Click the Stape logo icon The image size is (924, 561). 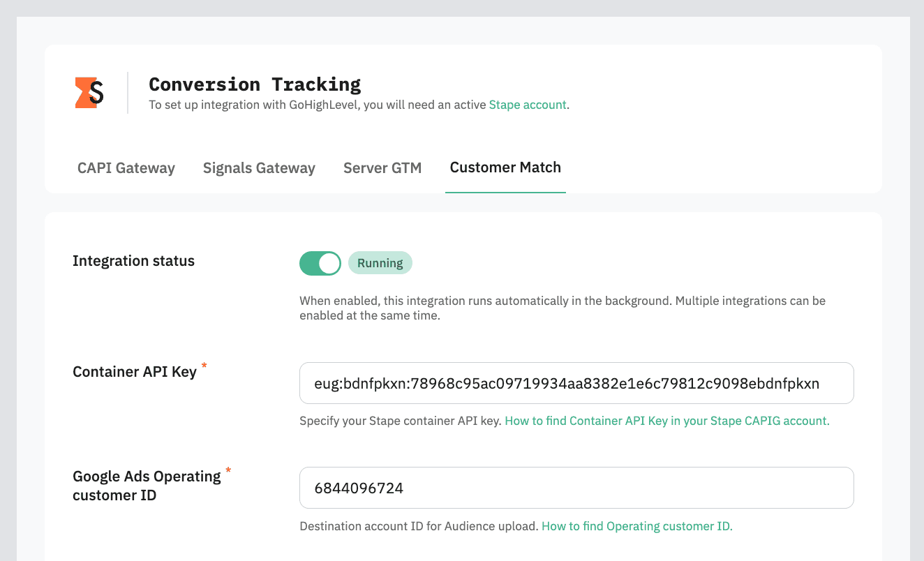tap(89, 91)
